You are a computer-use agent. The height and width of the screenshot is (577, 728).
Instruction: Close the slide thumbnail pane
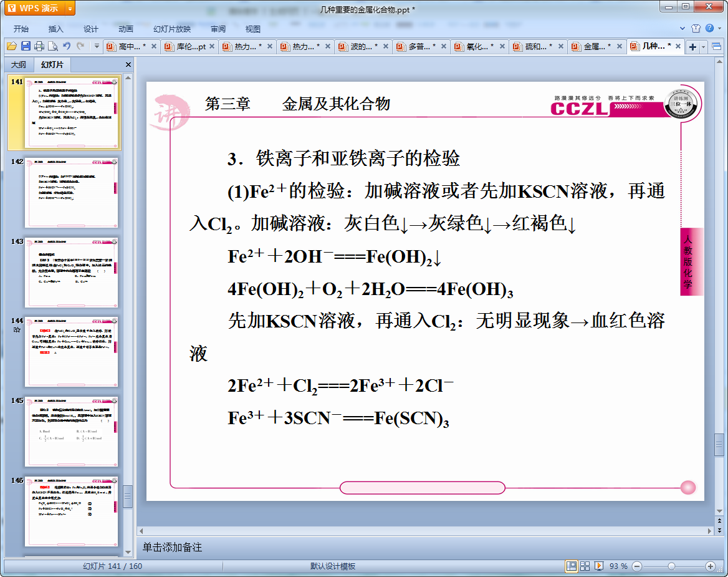point(128,65)
